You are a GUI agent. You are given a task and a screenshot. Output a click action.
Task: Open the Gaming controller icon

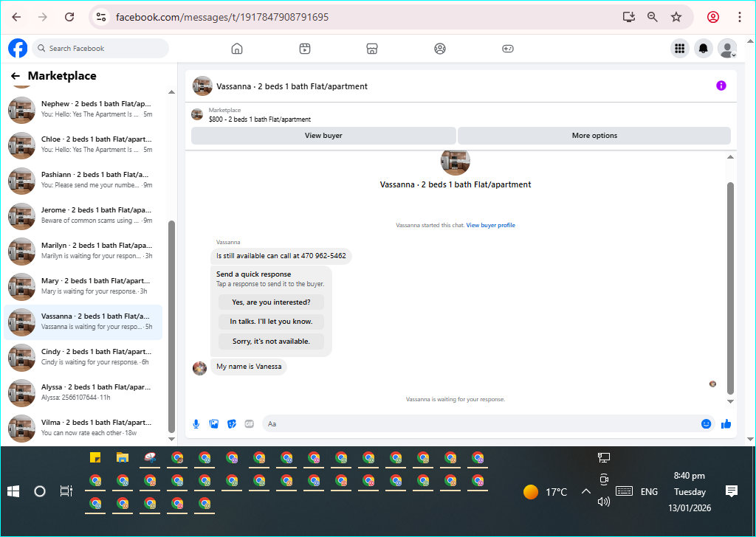[508, 49]
